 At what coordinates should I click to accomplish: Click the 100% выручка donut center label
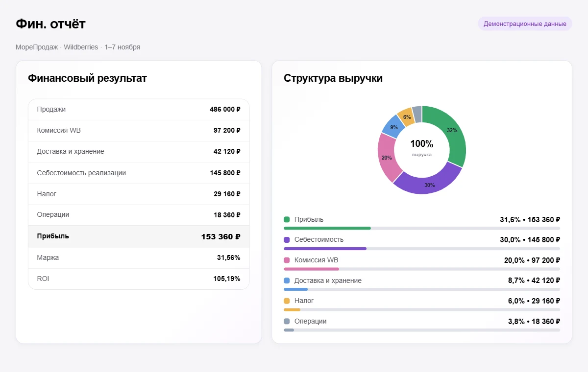coord(422,148)
